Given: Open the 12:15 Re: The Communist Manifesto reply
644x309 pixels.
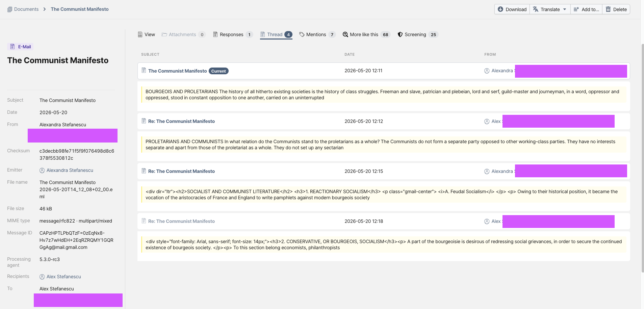Looking at the screenshot, I should pos(181,171).
